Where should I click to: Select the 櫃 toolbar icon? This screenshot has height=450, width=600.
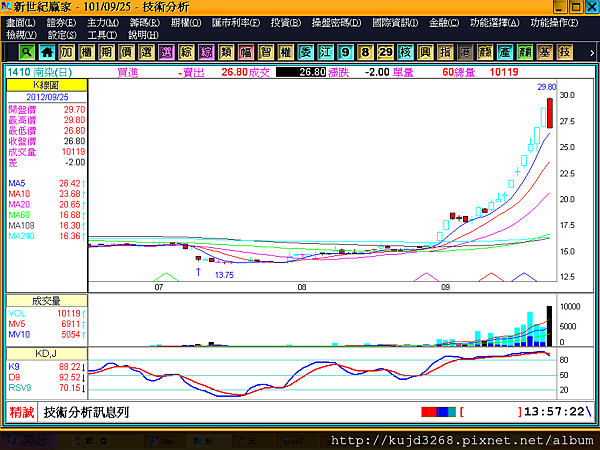[86, 52]
